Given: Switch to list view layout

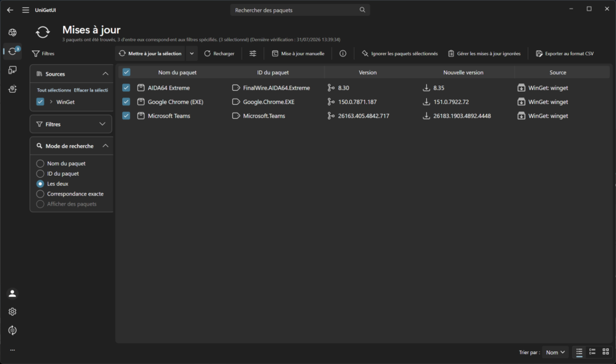Looking at the screenshot, I should pyautogui.click(x=579, y=352).
